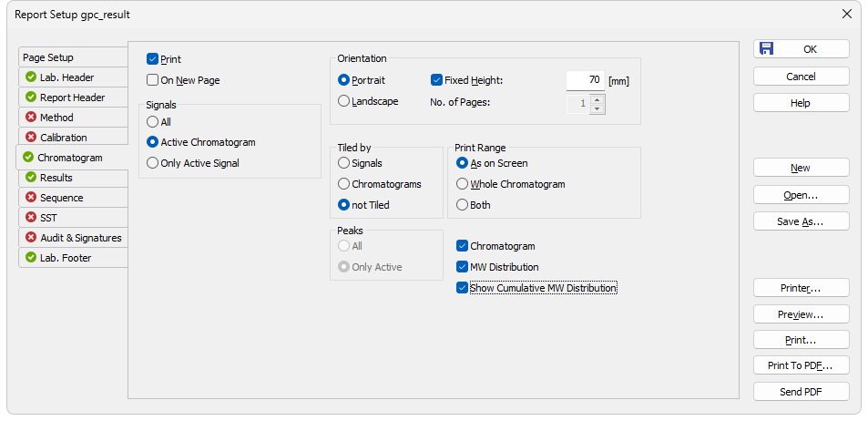Click the red cross icon beside Sequence
The width and height of the screenshot is (868, 421).
pyautogui.click(x=31, y=197)
